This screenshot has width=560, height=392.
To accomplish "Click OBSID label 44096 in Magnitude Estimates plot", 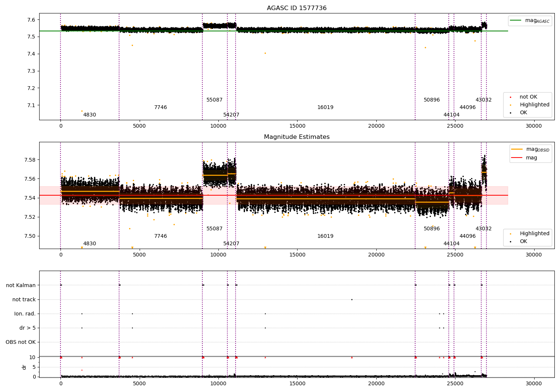I will (x=468, y=236).
